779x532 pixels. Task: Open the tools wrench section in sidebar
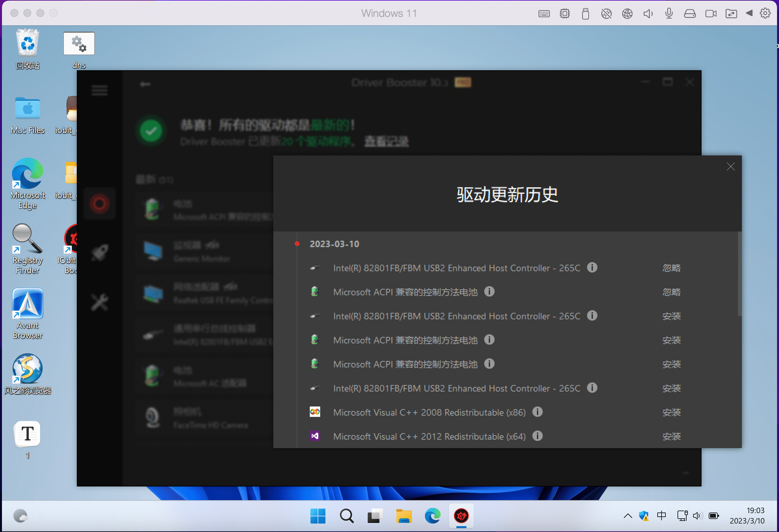tap(100, 302)
